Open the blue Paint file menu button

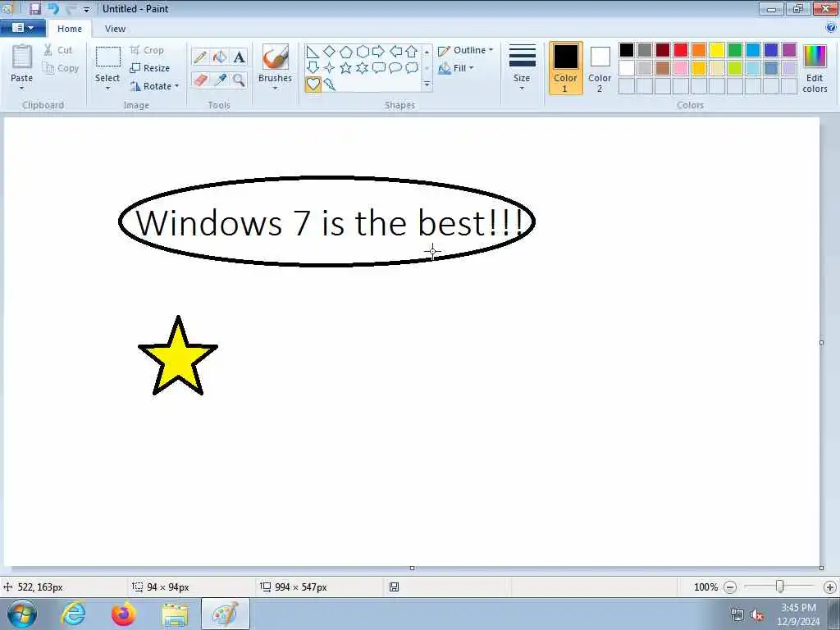pyautogui.click(x=22, y=28)
